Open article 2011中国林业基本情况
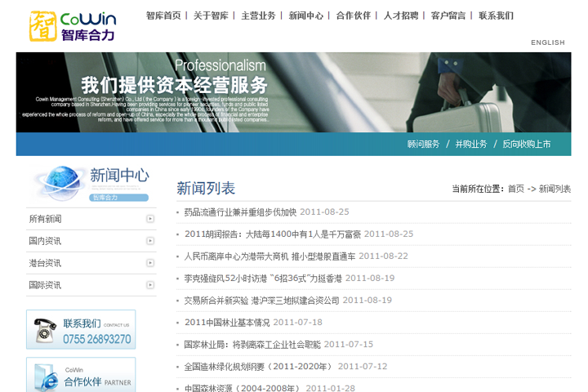 point(227,322)
